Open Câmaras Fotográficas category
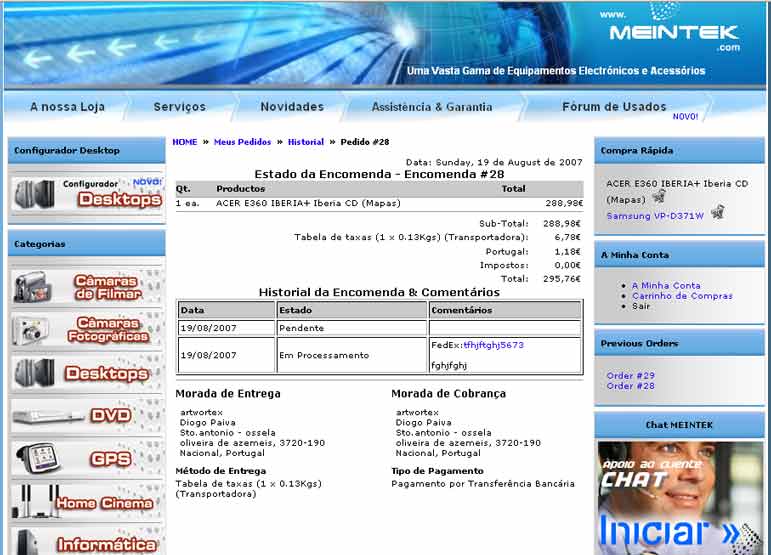This screenshot has height=555, width=771. [x=87, y=329]
